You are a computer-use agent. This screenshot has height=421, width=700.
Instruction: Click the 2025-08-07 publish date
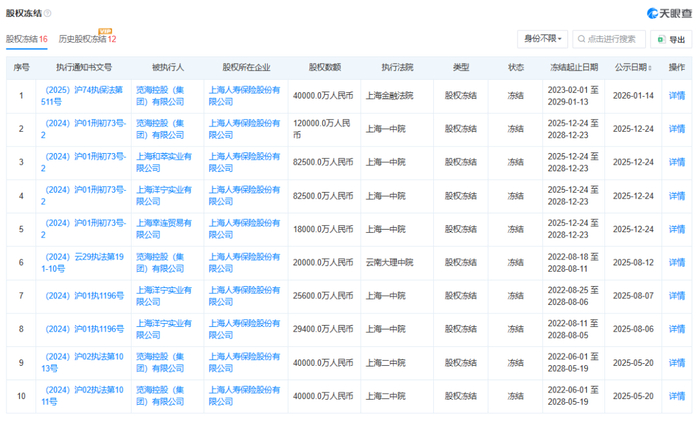click(633, 296)
